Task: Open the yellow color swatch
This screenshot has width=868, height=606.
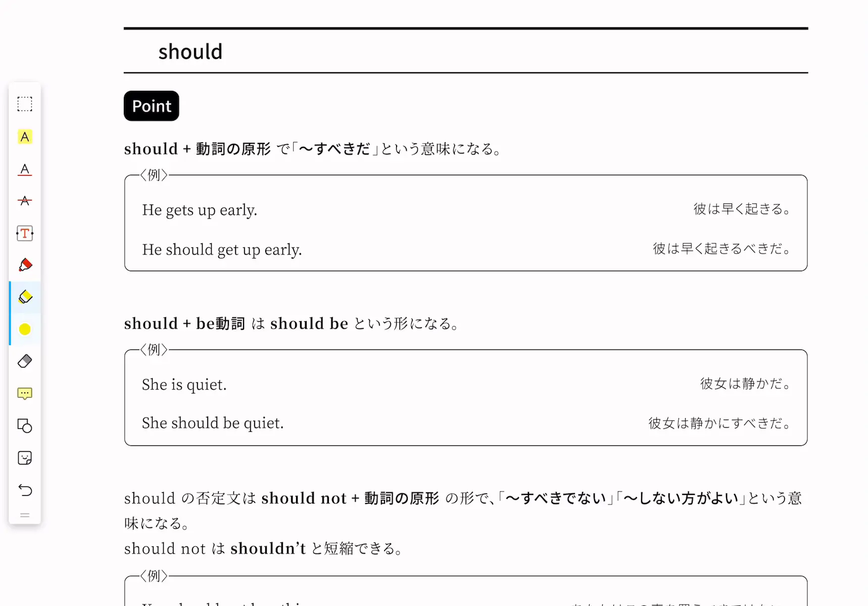Action: pos(25,329)
